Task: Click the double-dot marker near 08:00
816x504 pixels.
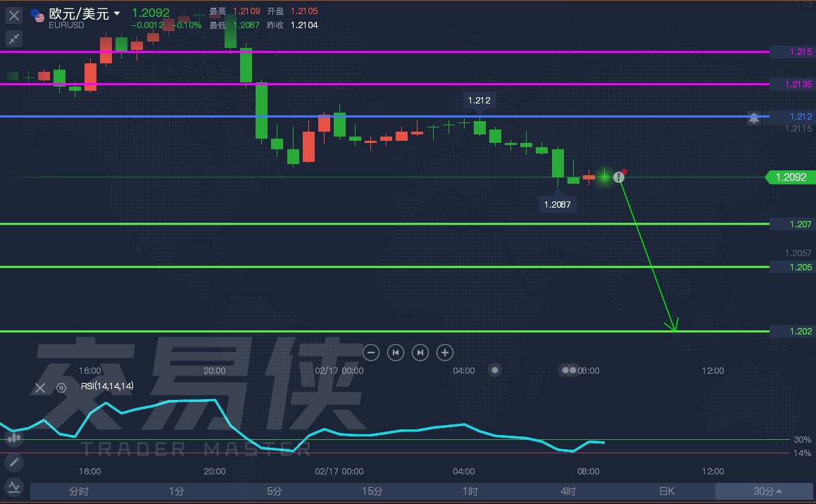Action: (x=570, y=370)
